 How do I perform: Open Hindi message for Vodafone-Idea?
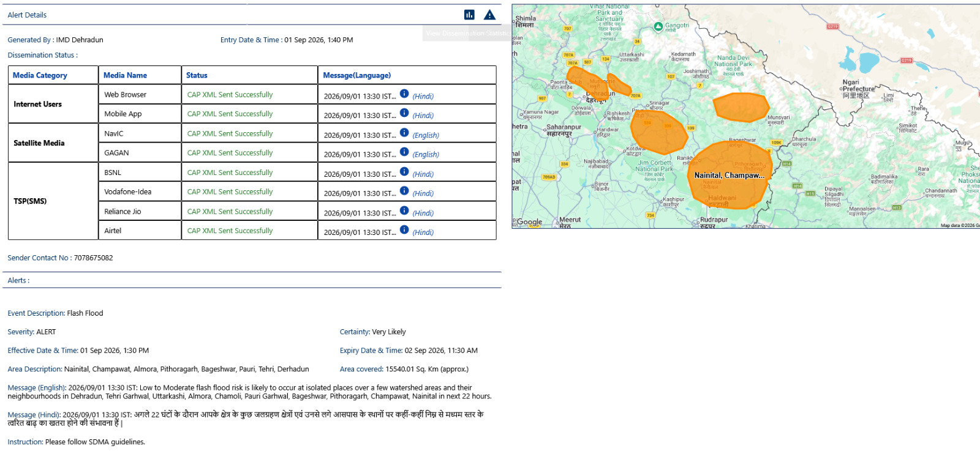click(x=423, y=193)
